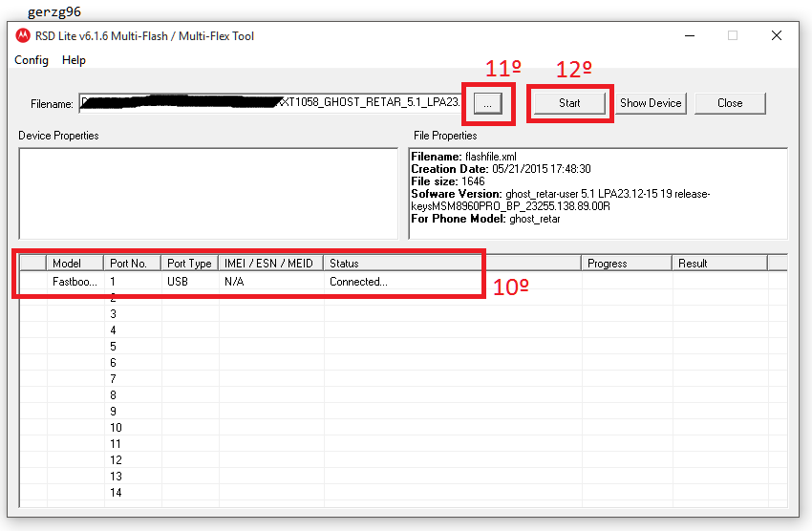Open the Config menu
Image resolution: width=812 pixels, height=531 pixels.
coord(32,60)
